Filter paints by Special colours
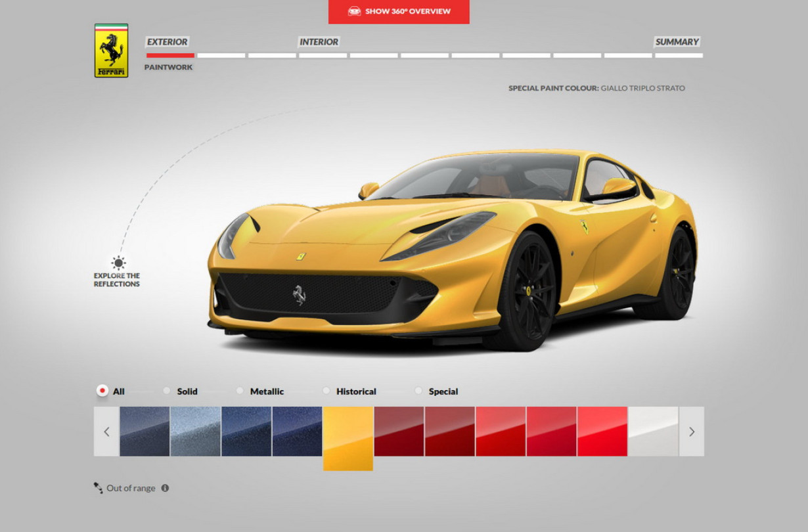The width and height of the screenshot is (808, 532). (x=418, y=391)
